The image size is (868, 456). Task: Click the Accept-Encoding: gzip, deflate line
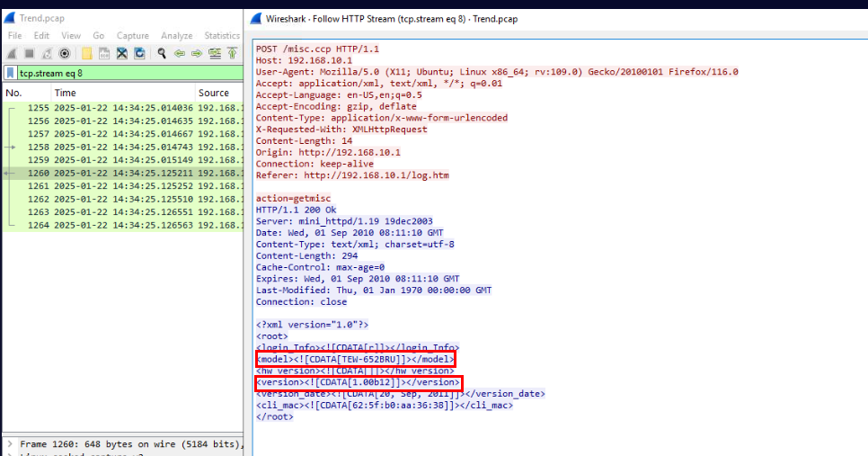(336, 106)
